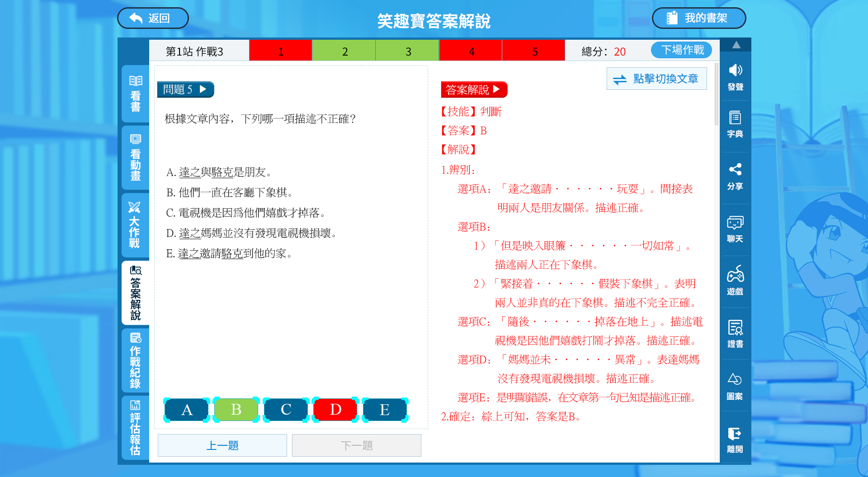View the 證書 certificate page
This screenshot has height=477, width=868.
[735, 333]
